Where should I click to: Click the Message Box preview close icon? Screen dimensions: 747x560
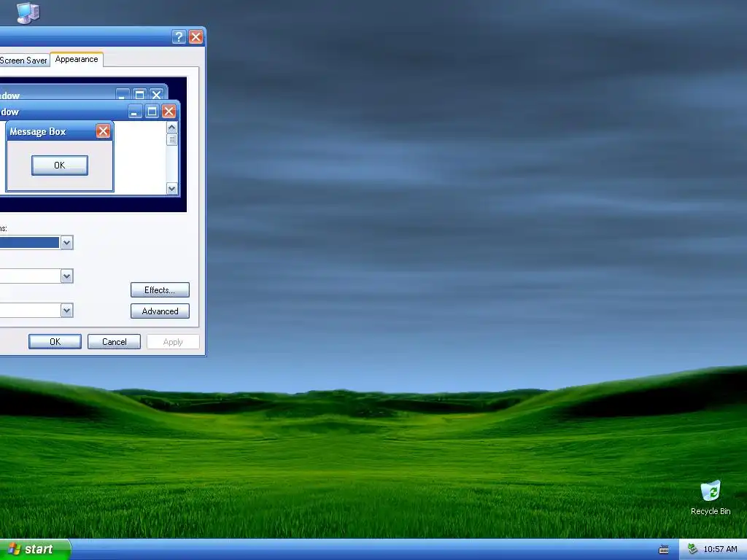(x=104, y=131)
